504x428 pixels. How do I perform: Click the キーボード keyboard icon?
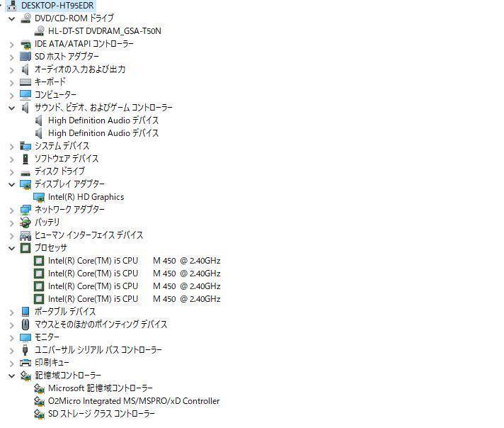[x=25, y=82]
